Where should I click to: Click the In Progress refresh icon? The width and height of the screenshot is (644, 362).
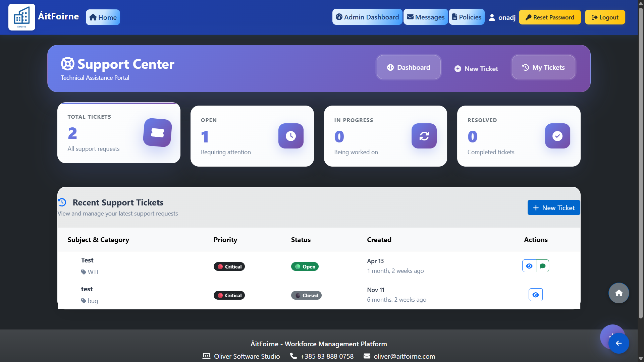click(424, 136)
